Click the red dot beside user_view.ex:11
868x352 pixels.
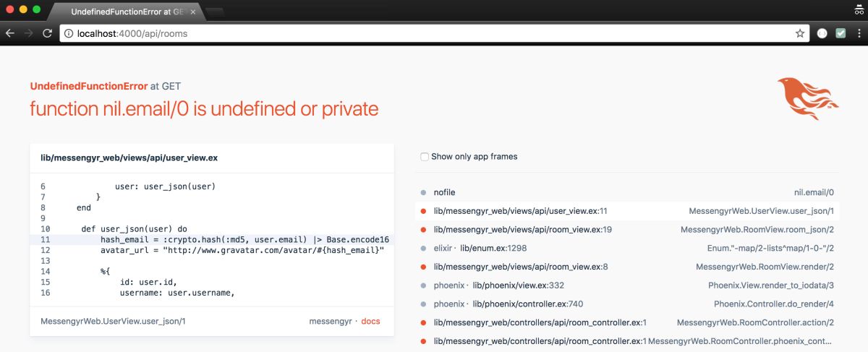tap(422, 211)
